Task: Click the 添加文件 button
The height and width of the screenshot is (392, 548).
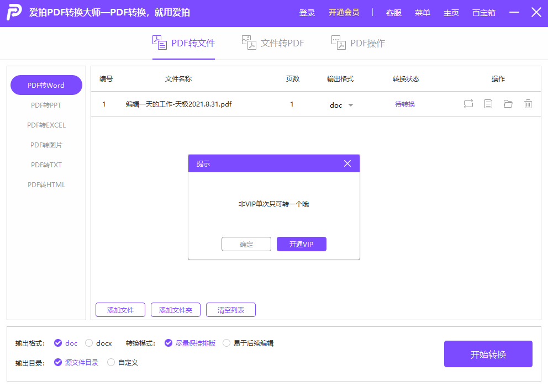Action: coord(120,310)
